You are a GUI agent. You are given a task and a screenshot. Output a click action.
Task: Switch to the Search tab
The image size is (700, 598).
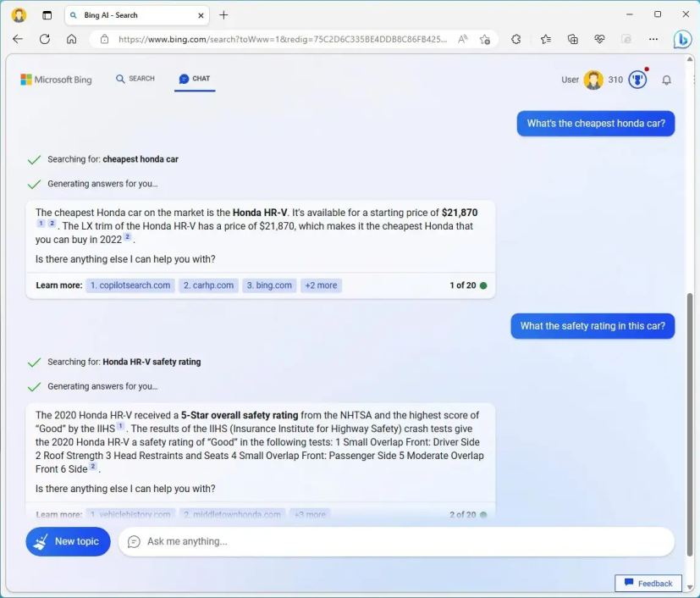(x=135, y=79)
